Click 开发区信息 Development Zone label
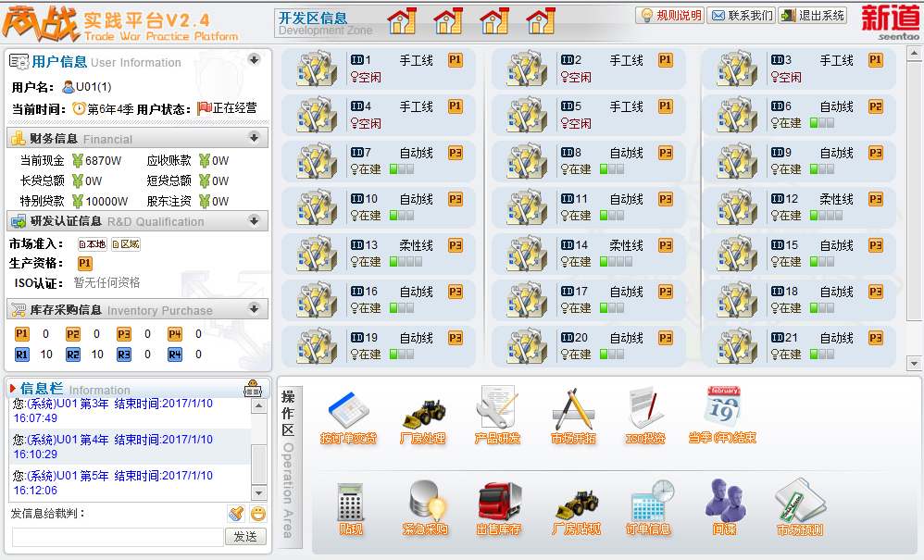This screenshot has height=560, width=924. [325, 23]
